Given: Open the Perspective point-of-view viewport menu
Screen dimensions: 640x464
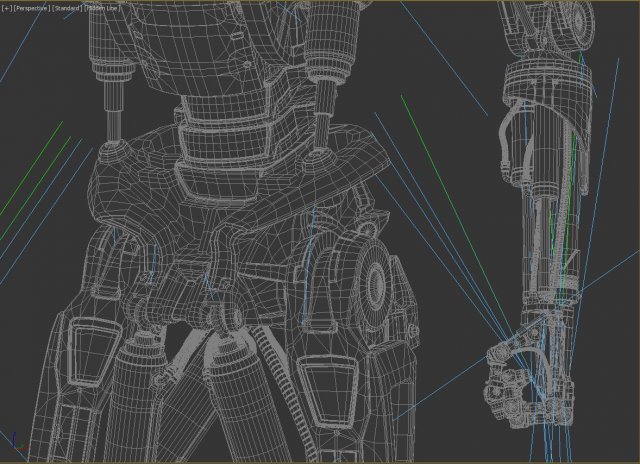Looking at the screenshot, I should click(32, 7).
